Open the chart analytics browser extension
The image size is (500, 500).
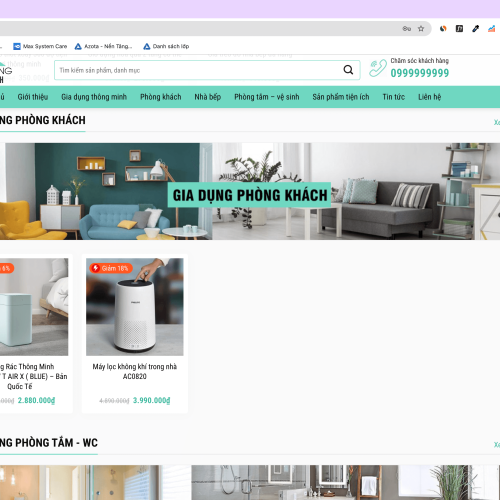tap(492, 29)
